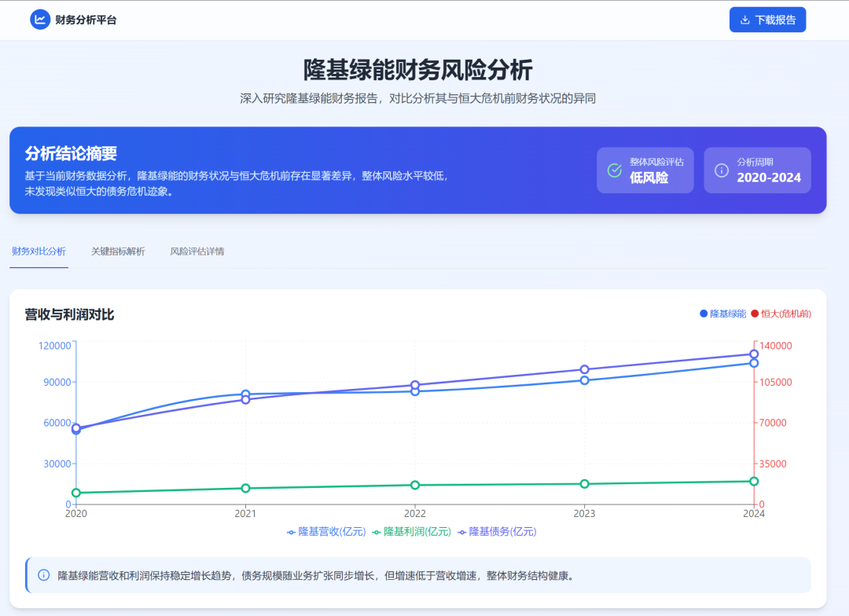Click the 营收与利润对比 chart heading

pyautogui.click(x=69, y=314)
